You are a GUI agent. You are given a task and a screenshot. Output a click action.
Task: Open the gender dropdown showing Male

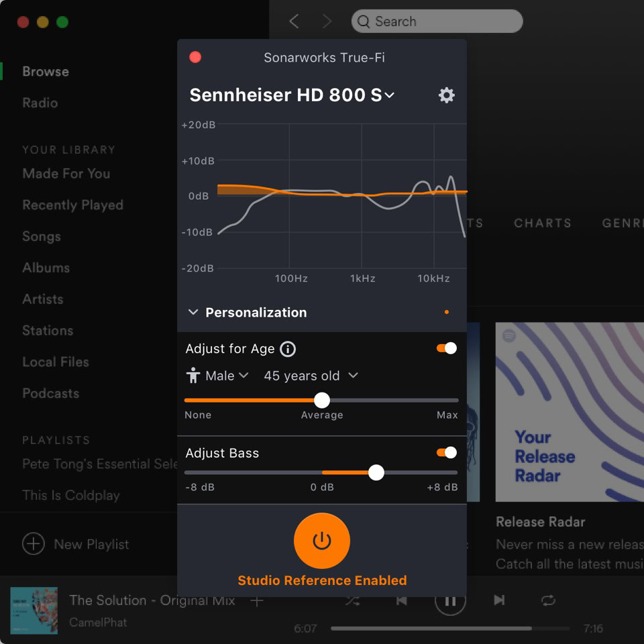[x=217, y=376]
